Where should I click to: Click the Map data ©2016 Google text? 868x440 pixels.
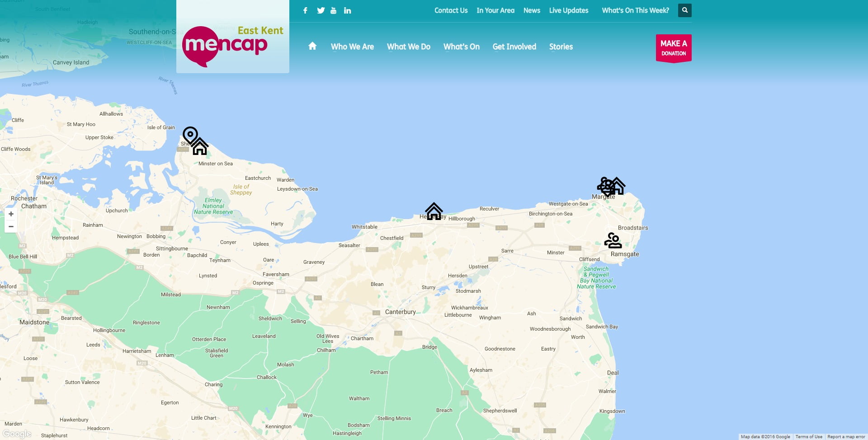(x=765, y=437)
